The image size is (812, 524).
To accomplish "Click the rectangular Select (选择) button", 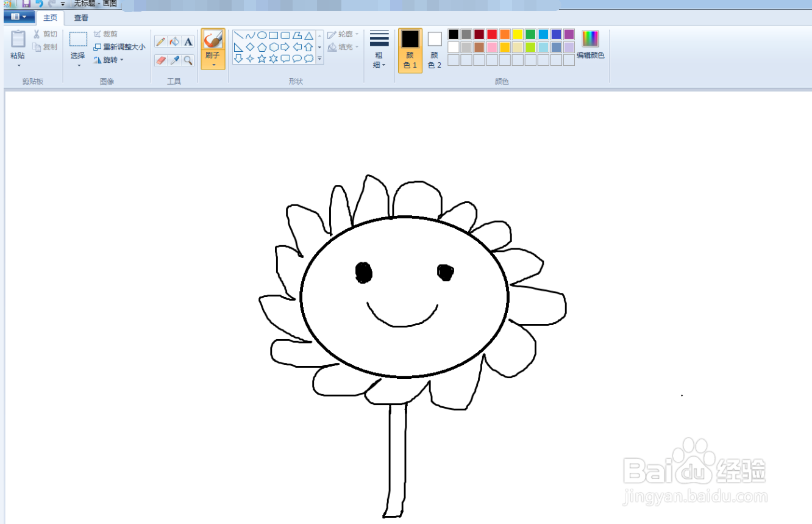I will click(78, 45).
